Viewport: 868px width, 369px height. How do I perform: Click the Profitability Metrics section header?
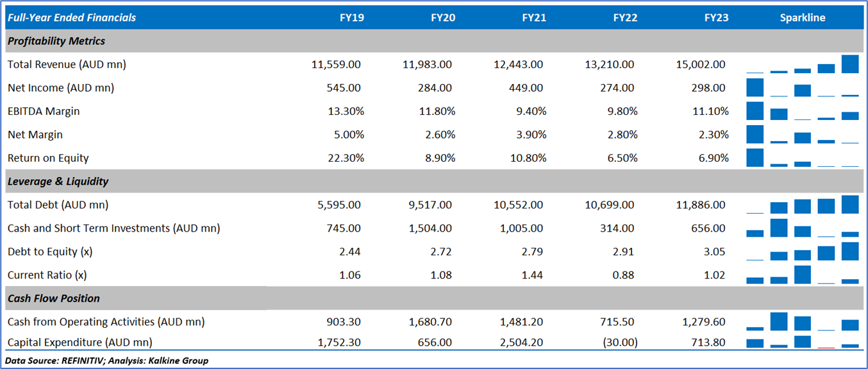(56, 41)
